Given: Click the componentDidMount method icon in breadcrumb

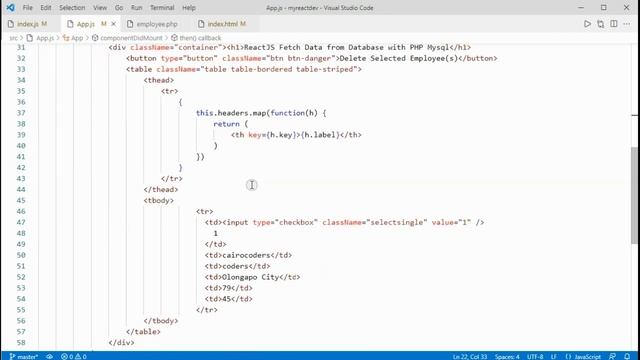Looking at the screenshot, I should pyautogui.click(x=95, y=38).
